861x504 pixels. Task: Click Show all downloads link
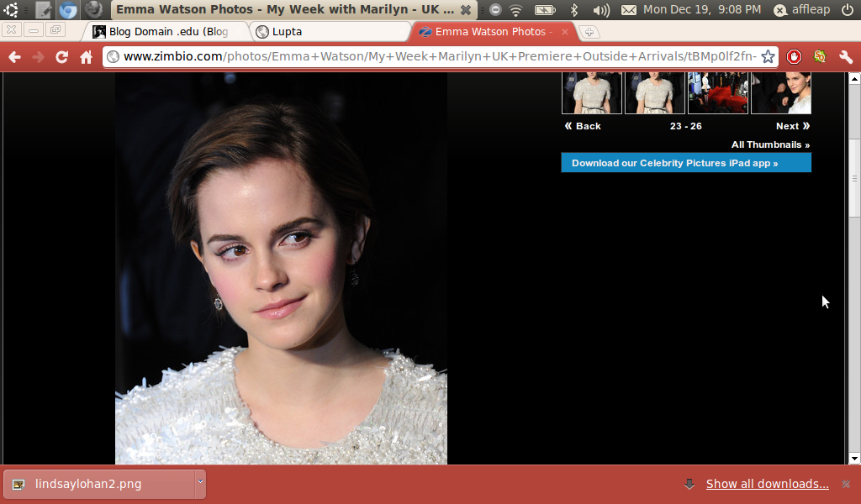click(x=767, y=484)
